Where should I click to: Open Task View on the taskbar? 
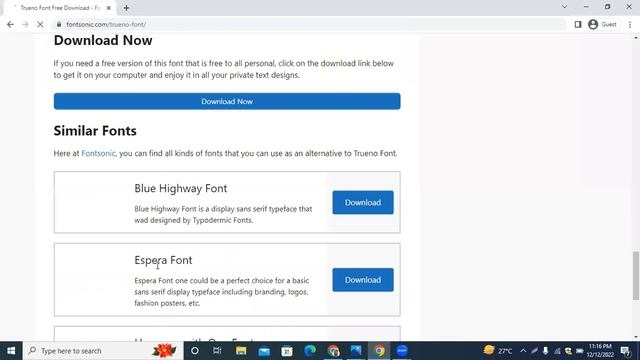[x=217, y=351]
